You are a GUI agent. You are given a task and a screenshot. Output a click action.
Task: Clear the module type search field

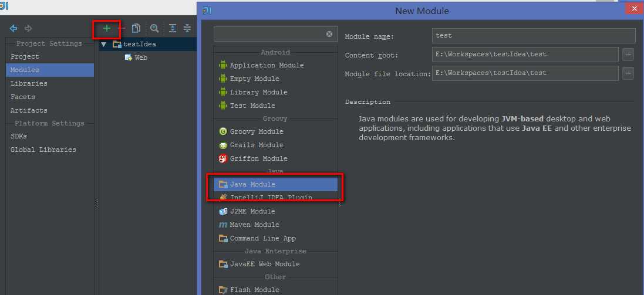point(329,34)
